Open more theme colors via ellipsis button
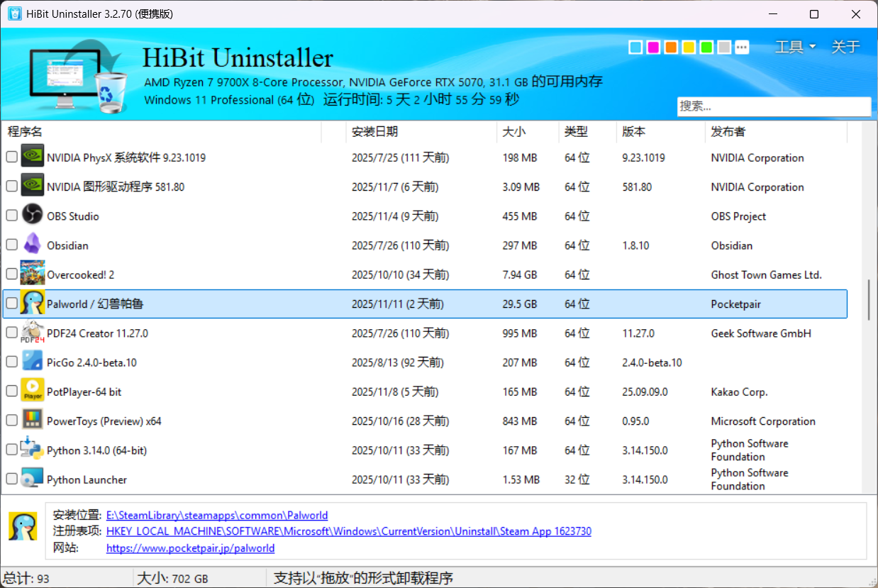Viewport: 878px width, 588px height. [x=742, y=48]
